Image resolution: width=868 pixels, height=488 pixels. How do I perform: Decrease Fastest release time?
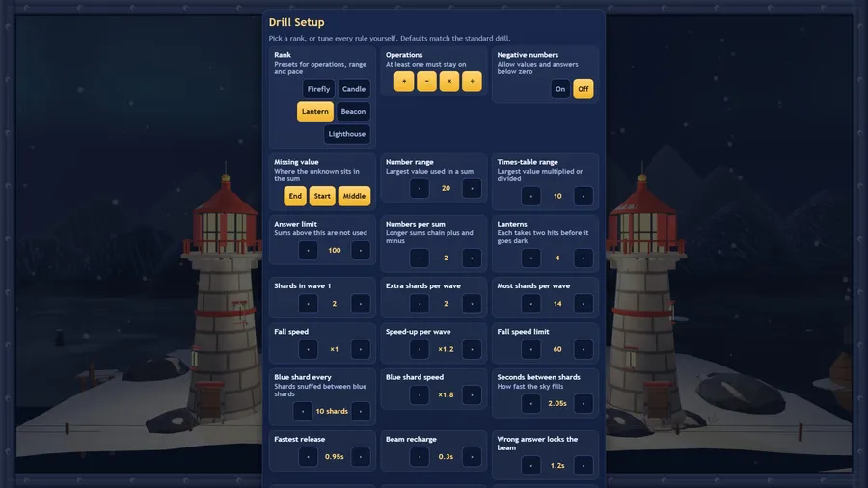[x=308, y=456]
